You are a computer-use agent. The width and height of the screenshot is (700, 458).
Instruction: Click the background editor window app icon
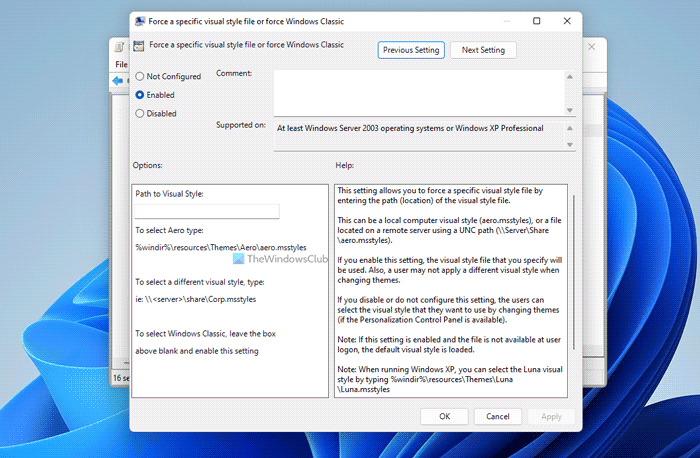click(119, 47)
